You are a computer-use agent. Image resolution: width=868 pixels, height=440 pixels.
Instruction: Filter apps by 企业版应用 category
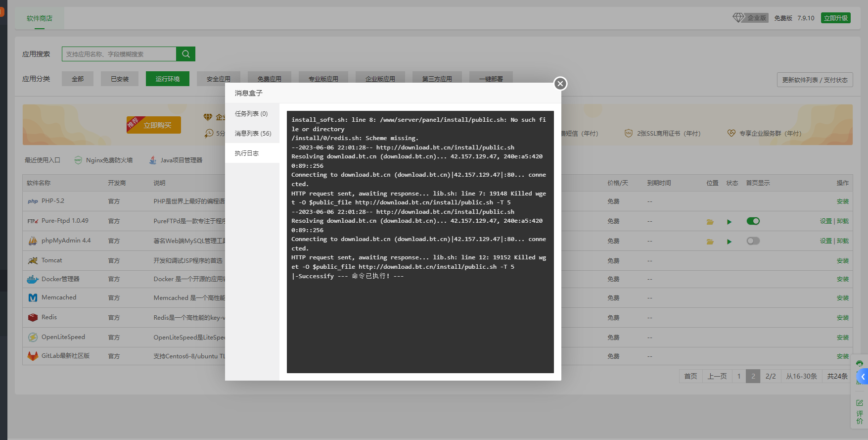pyautogui.click(x=380, y=78)
